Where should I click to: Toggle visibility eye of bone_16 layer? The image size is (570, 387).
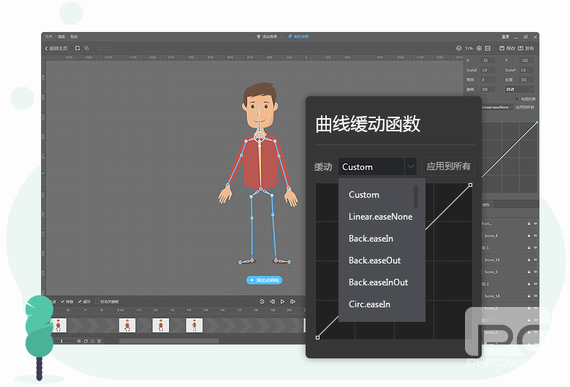(535, 259)
